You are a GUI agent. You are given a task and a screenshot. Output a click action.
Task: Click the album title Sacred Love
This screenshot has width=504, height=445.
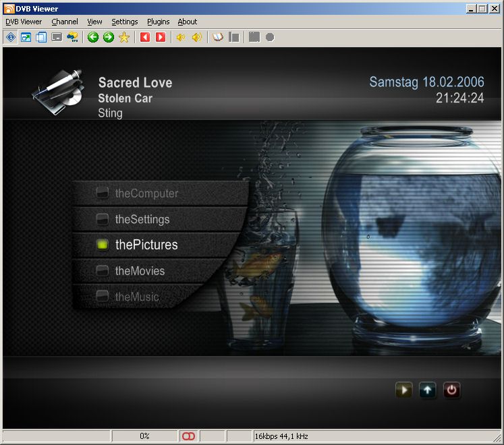[135, 82]
